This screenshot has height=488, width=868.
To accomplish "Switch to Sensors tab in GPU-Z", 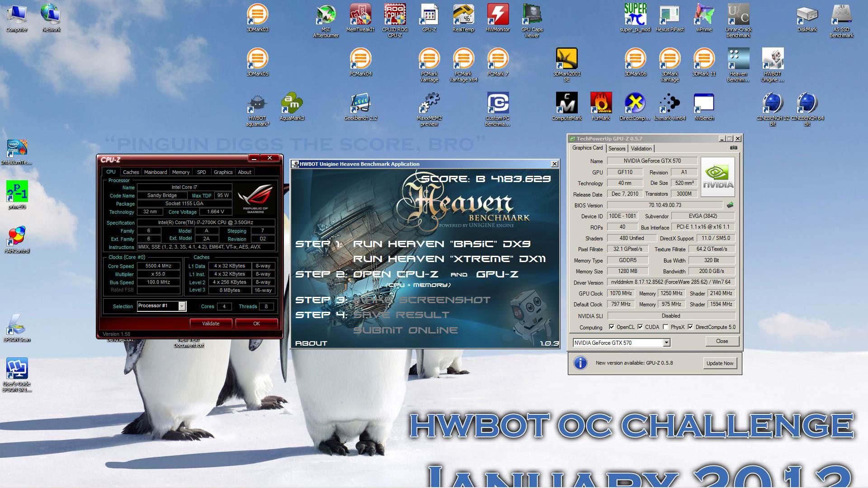I will [x=617, y=149].
